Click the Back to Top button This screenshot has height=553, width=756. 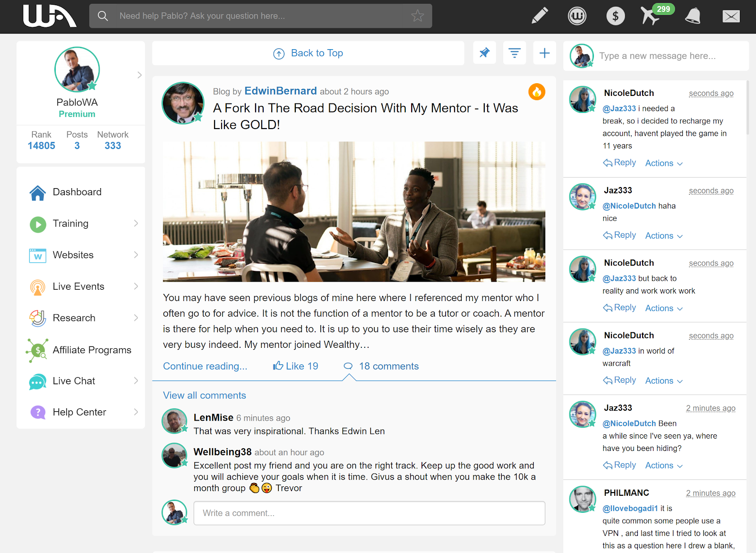pos(308,53)
